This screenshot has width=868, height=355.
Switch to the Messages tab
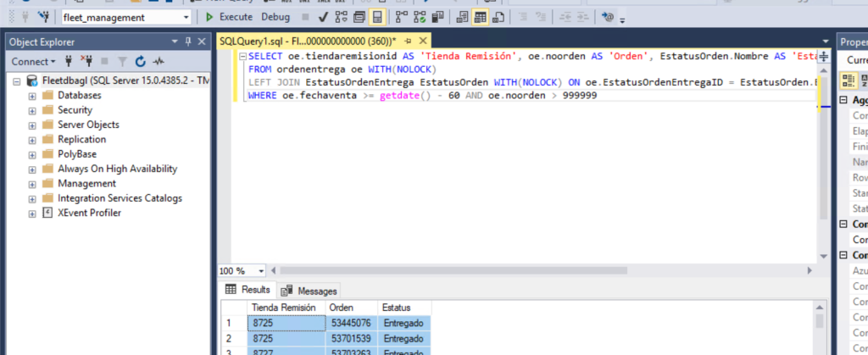(309, 291)
